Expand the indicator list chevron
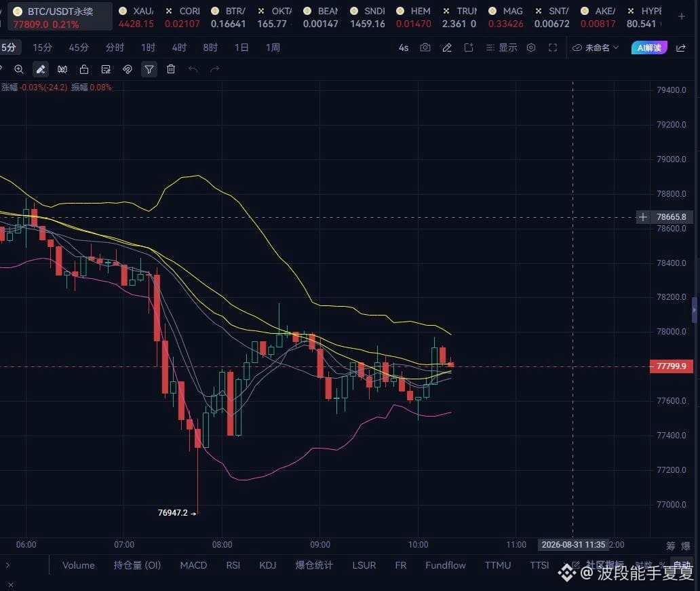 [7, 565]
